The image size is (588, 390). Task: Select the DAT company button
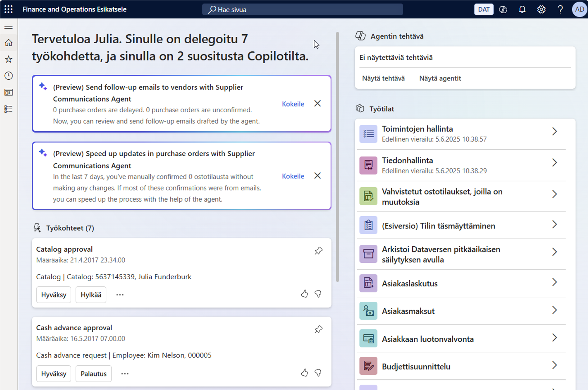click(x=484, y=10)
